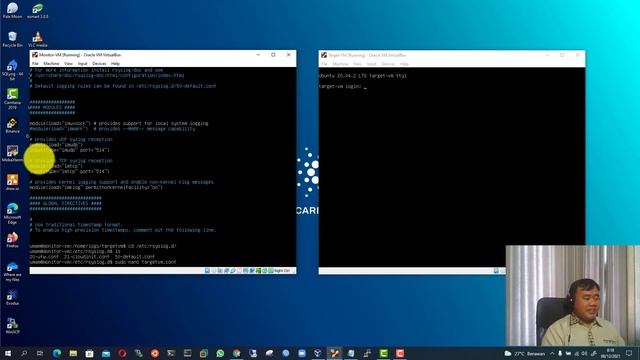Viewport: 640px width, 360px height.
Task: Click inside the Target-VM login terminal
Action: tap(451, 167)
